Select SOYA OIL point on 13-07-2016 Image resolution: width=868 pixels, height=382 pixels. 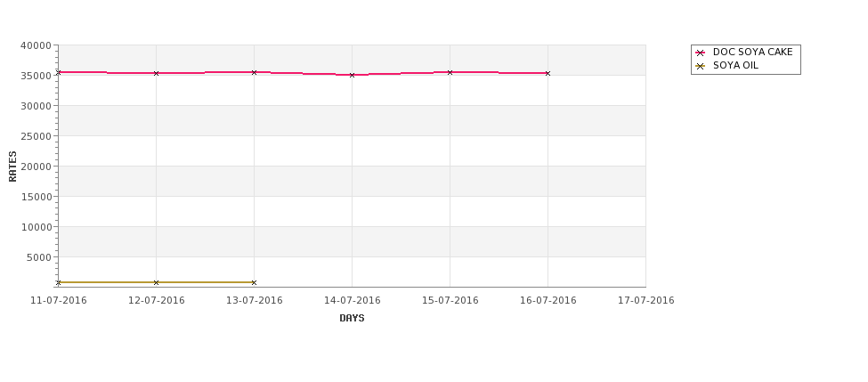click(254, 282)
